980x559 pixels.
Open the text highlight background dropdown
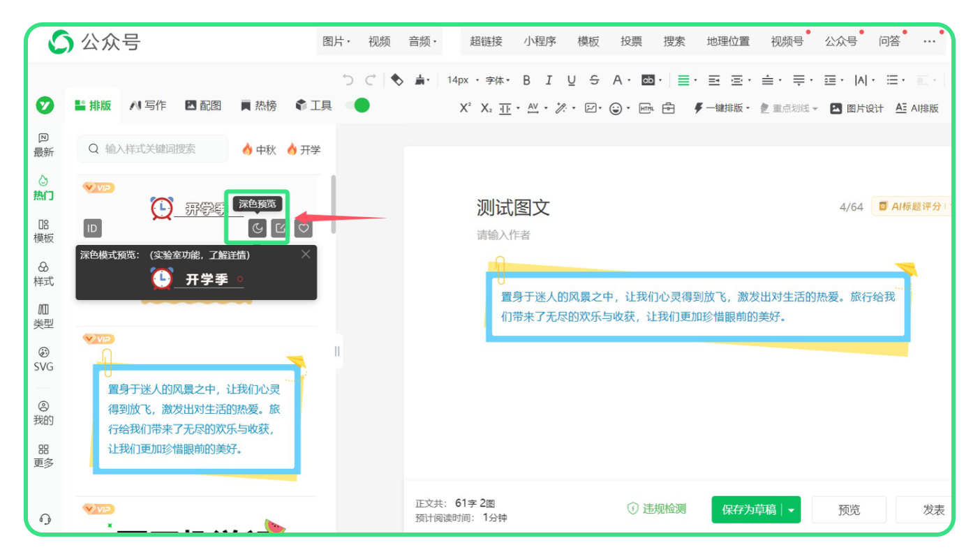pyautogui.click(x=651, y=80)
